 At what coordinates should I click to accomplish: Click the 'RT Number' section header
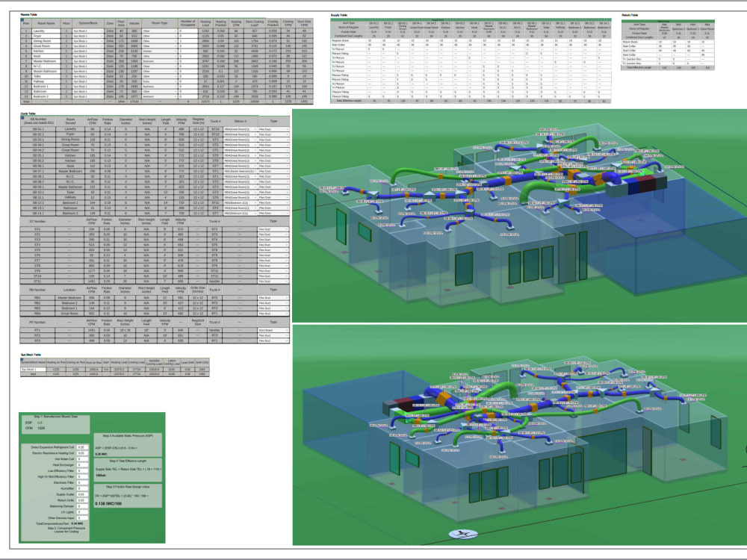(37, 322)
